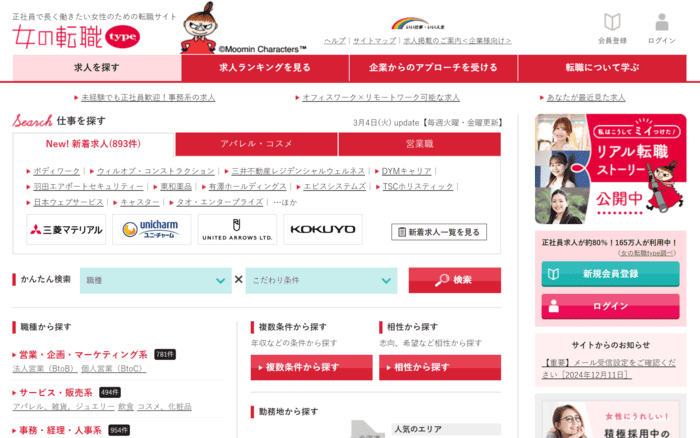The width and height of the screenshot is (700, 438).
Task: Click the 日本ウェブサービス link
Action: point(68,202)
